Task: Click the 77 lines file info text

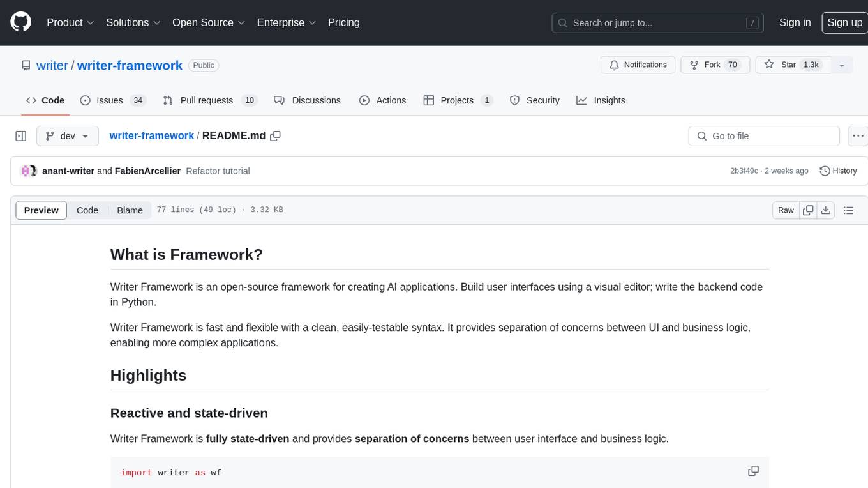Action: [220, 210]
